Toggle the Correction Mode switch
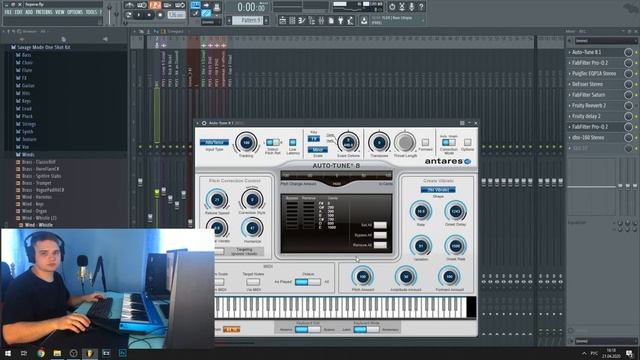Image resolution: width=640 pixels, height=360 pixels. (x=449, y=142)
